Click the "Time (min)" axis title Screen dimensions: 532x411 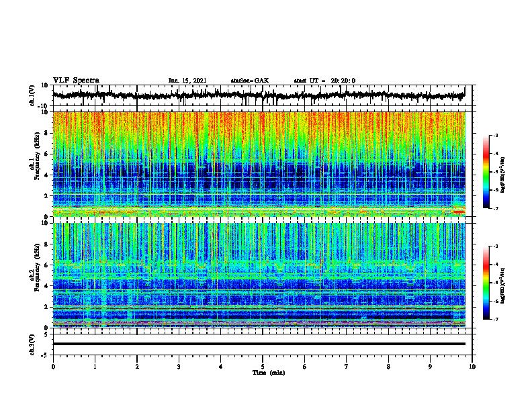click(x=269, y=373)
